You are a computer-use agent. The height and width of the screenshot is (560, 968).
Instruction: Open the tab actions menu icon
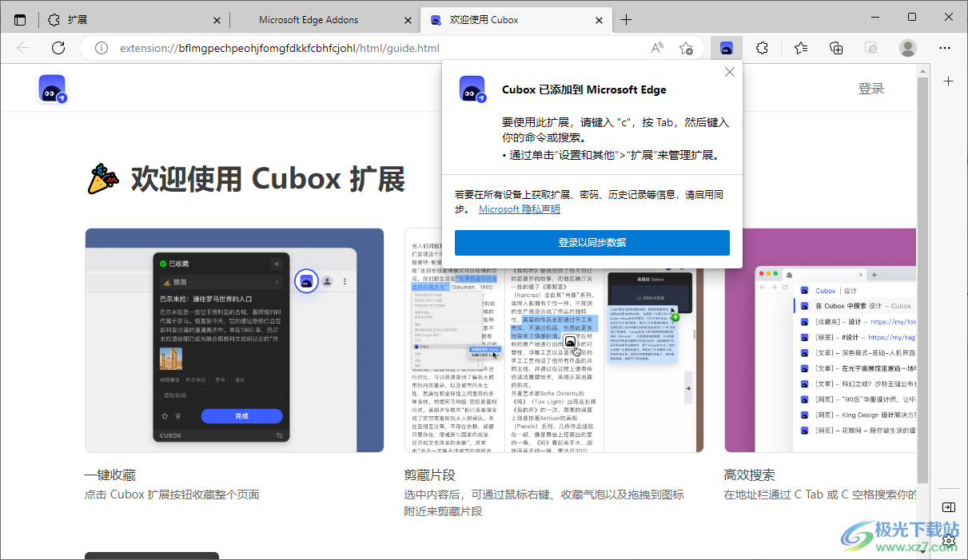coord(20,20)
